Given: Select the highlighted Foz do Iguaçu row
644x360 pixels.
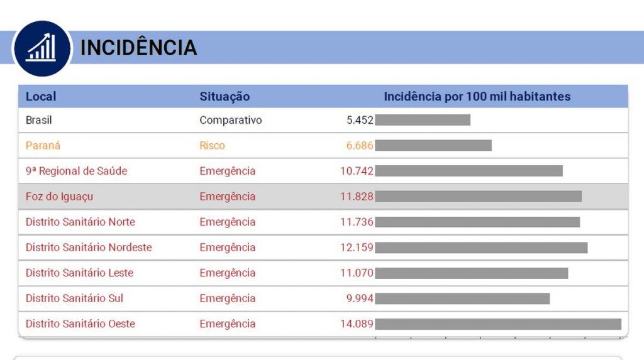Looking at the screenshot, I should [x=59, y=197].
